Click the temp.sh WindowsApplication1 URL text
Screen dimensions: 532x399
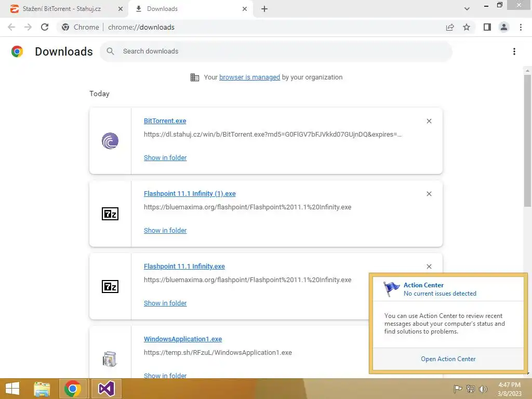[218, 353]
